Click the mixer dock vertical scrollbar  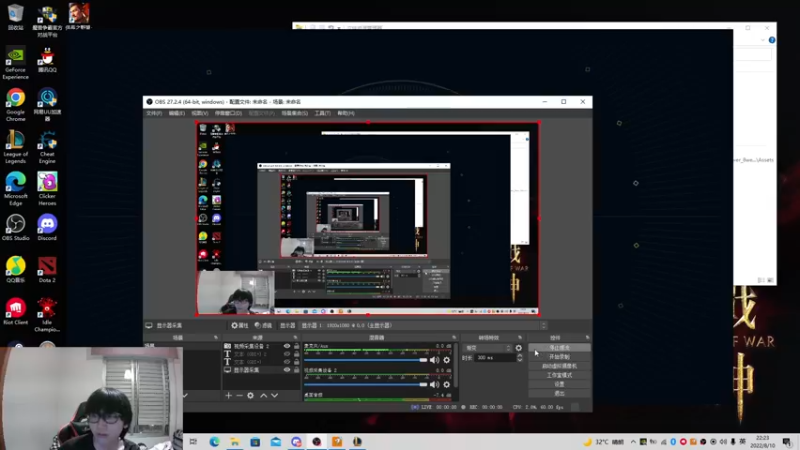click(x=455, y=365)
